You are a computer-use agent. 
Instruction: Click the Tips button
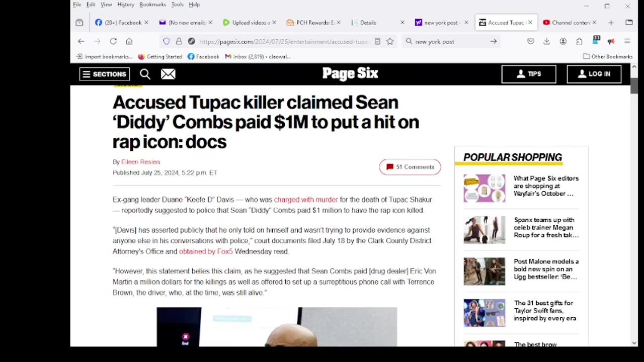(x=529, y=74)
